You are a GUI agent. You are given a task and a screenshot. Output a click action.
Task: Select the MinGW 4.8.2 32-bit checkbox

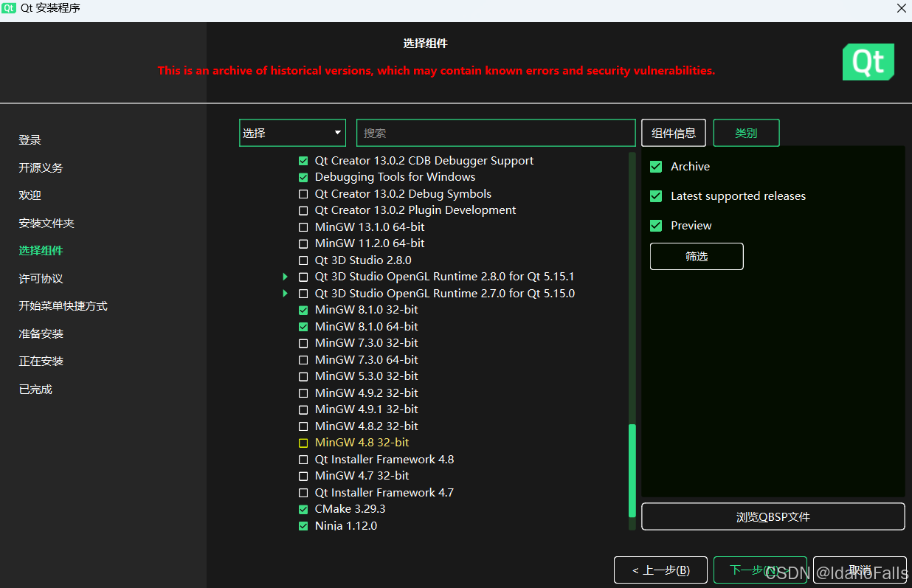[x=303, y=426]
